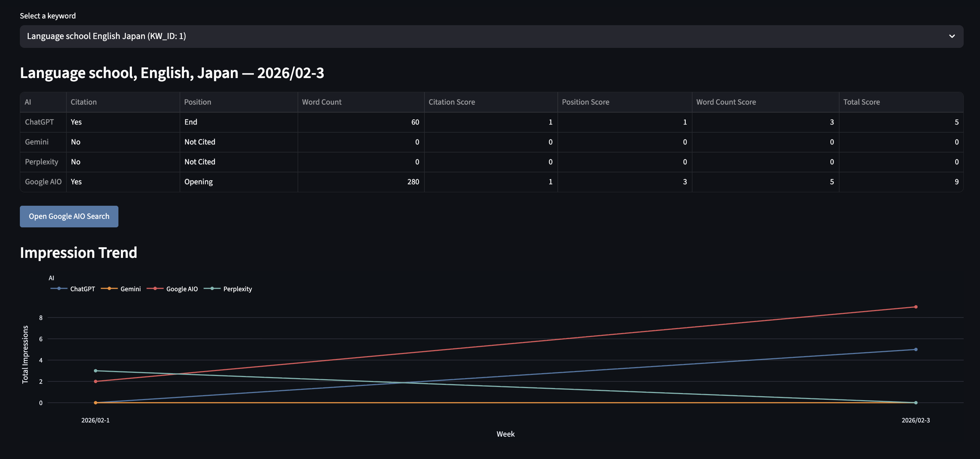Click the Impression Trend heading
Viewport: 980px width, 459px height.
[78, 253]
